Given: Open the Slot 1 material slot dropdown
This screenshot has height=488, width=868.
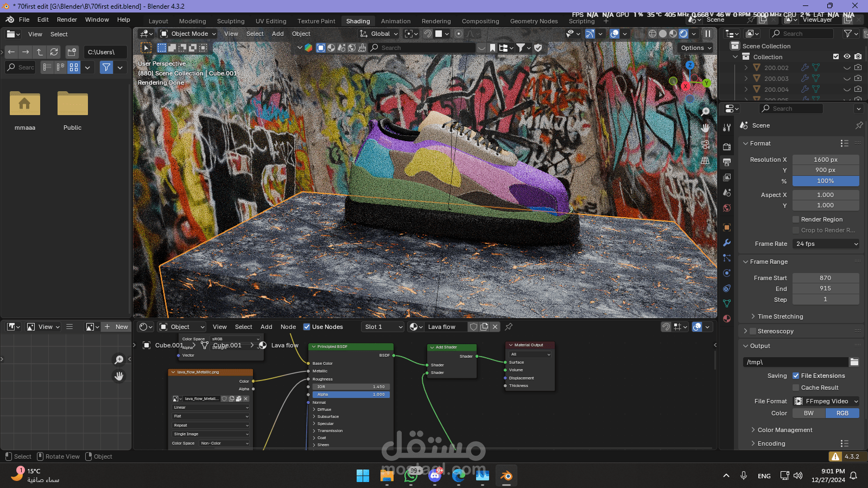Looking at the screenshot, I should click(383, 327).
